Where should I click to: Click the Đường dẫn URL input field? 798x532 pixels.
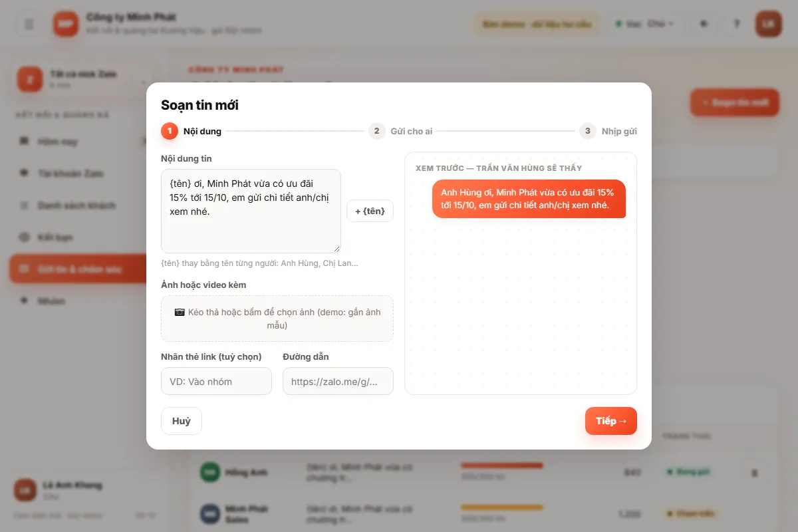(x=338, y=381)
